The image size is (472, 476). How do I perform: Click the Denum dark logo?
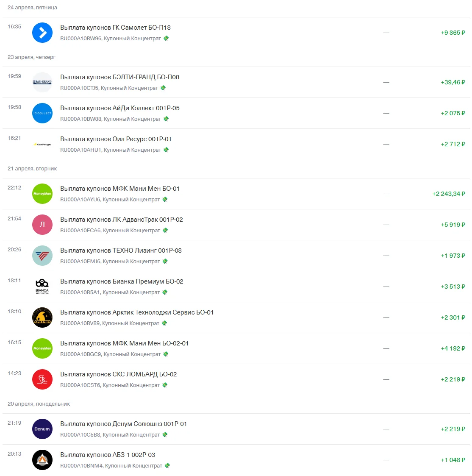click(42, 429)
